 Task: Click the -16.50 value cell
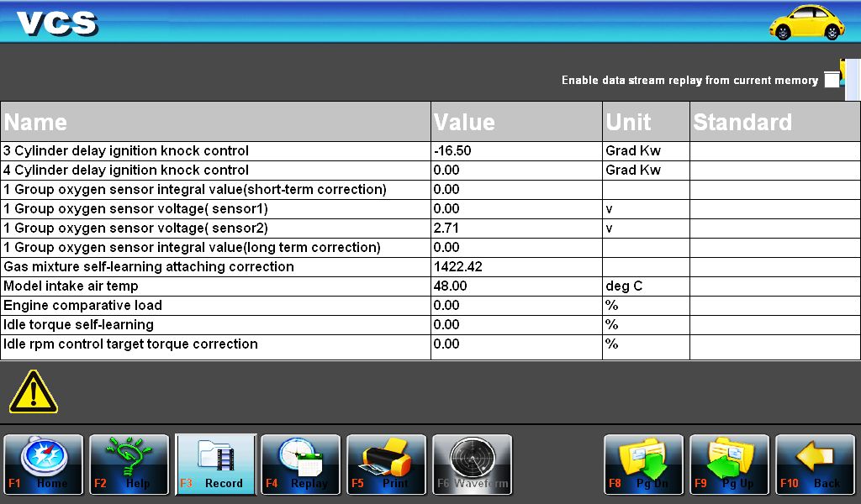[517, 151]
